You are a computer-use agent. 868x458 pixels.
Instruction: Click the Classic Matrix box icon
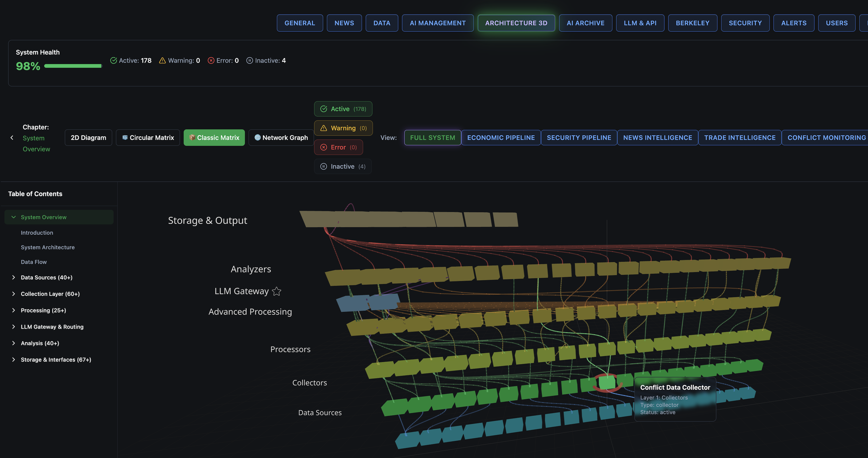(x=192, y=138)
